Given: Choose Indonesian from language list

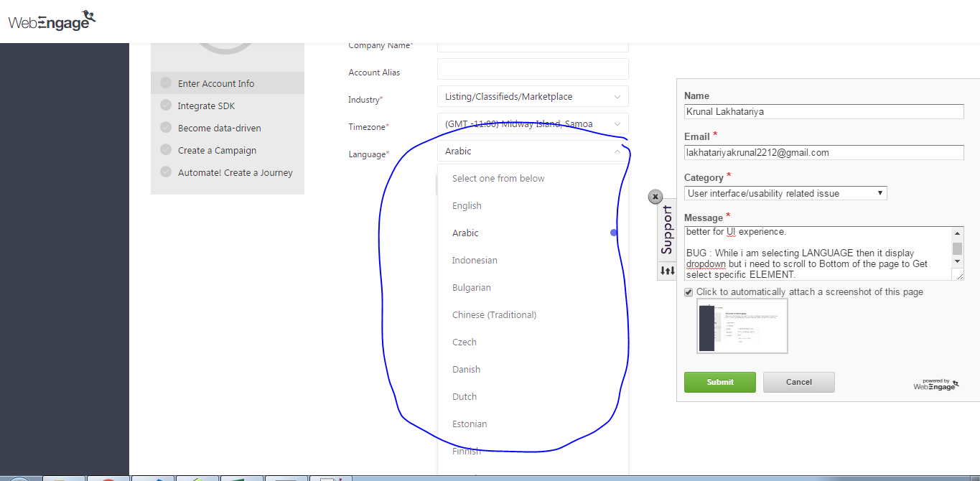Looking at the screenshot, I should tap(533, 260).
